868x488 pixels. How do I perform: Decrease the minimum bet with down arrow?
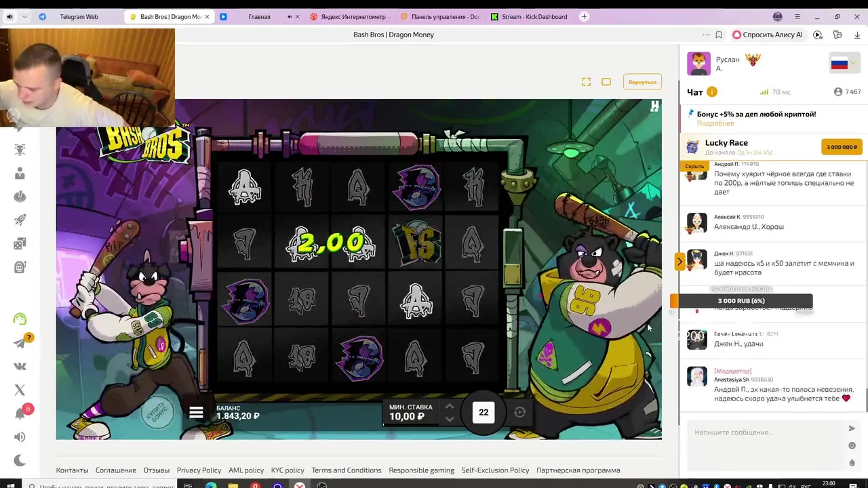[449, 419]
